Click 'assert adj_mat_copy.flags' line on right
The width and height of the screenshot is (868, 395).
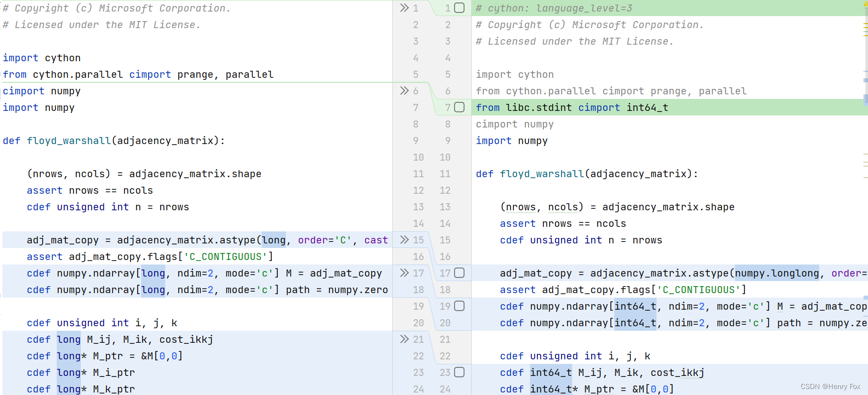pos(623,290)
